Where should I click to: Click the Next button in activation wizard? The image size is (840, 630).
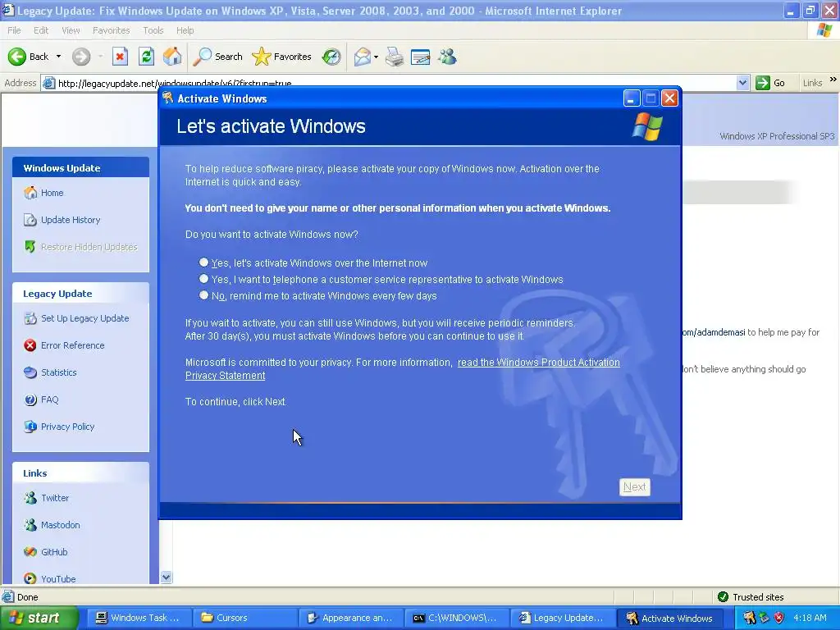(634, 487)
